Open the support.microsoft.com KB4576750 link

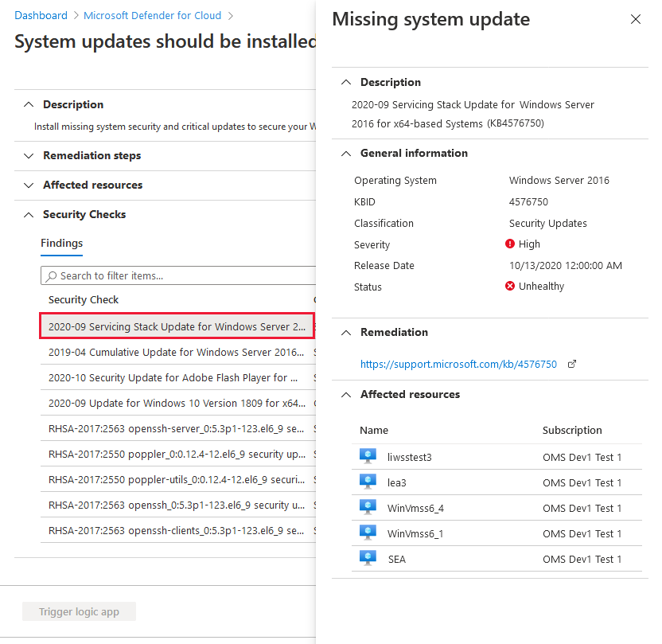458,364
